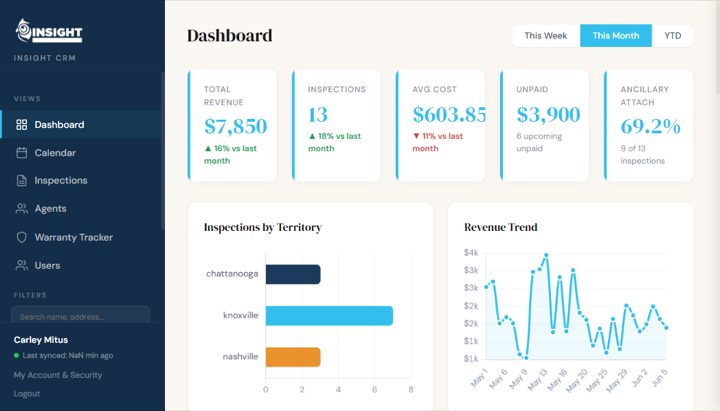Viewport: 720px width, 411px height.
Task: Click the Warranty Tracker shield icon
Action: point(22,237)
